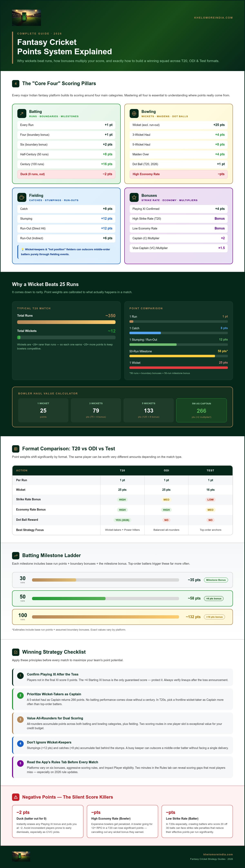The width and height of the screenshot is (245, 868).
Task: Click the header stadium phone logo image
Action: pyautogui.click(x=27, y=18)
